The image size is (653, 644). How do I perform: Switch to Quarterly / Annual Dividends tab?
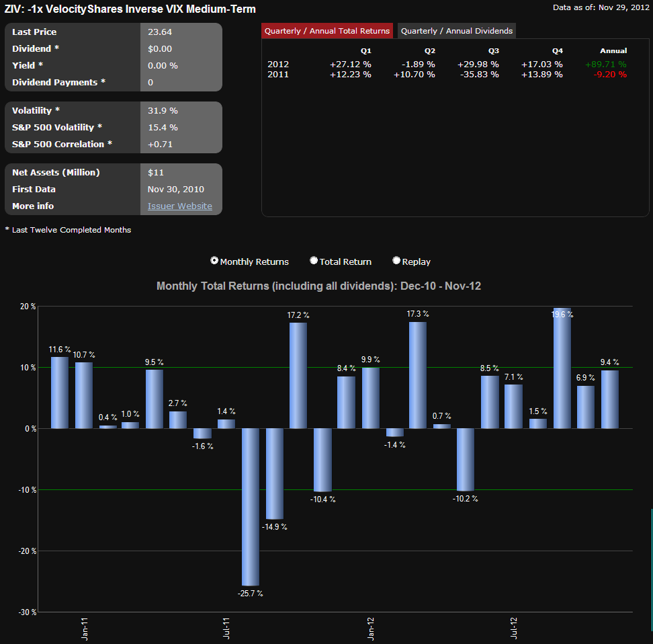pyautogui.click(x=457, y=31)
